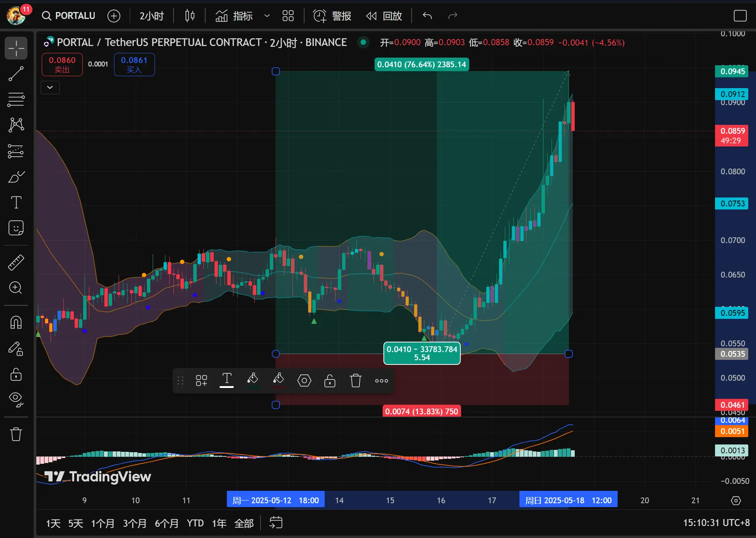The height and width of the screenshot is (538, 756).
Task: Click the 0.0410 (76.64%) profit target label
Action: point(422,65)
